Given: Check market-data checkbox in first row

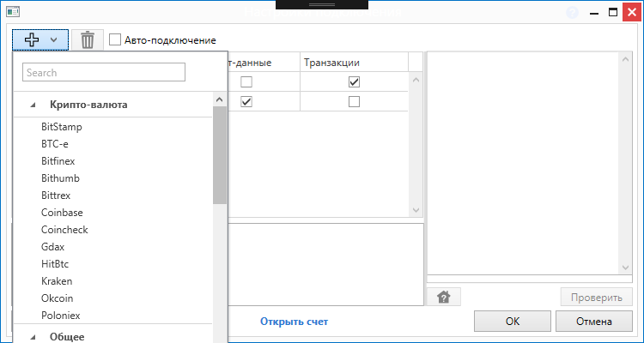Looking at the screenshot, I should pos(246,82).
